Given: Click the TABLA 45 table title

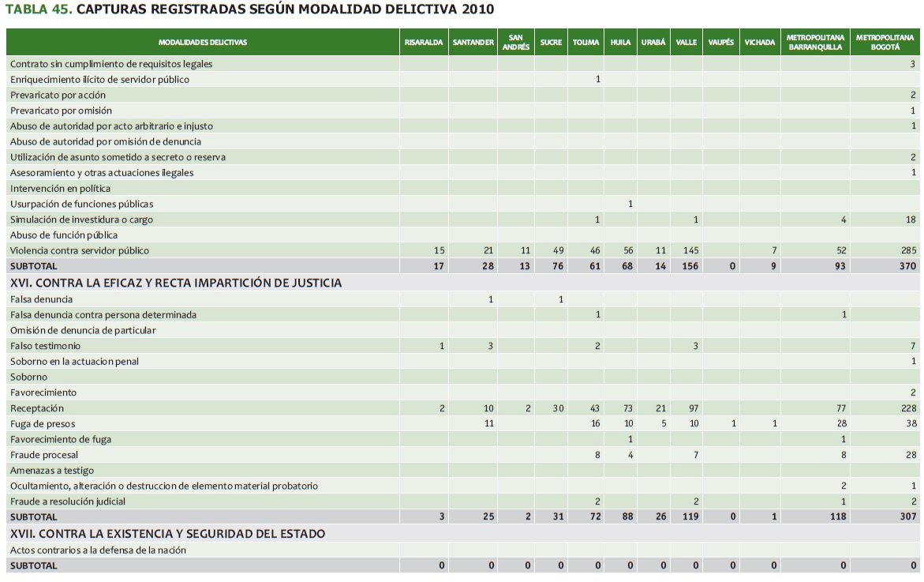Looking at the screenshot, I should pos(250,9).
